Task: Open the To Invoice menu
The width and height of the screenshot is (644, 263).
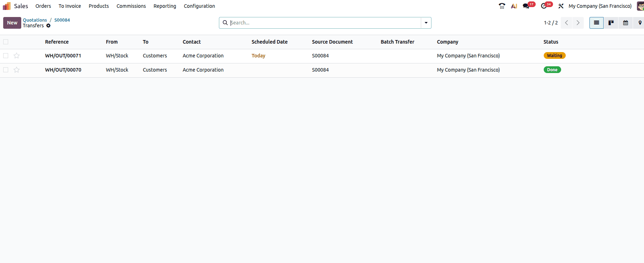Action: tap(70, 6)
